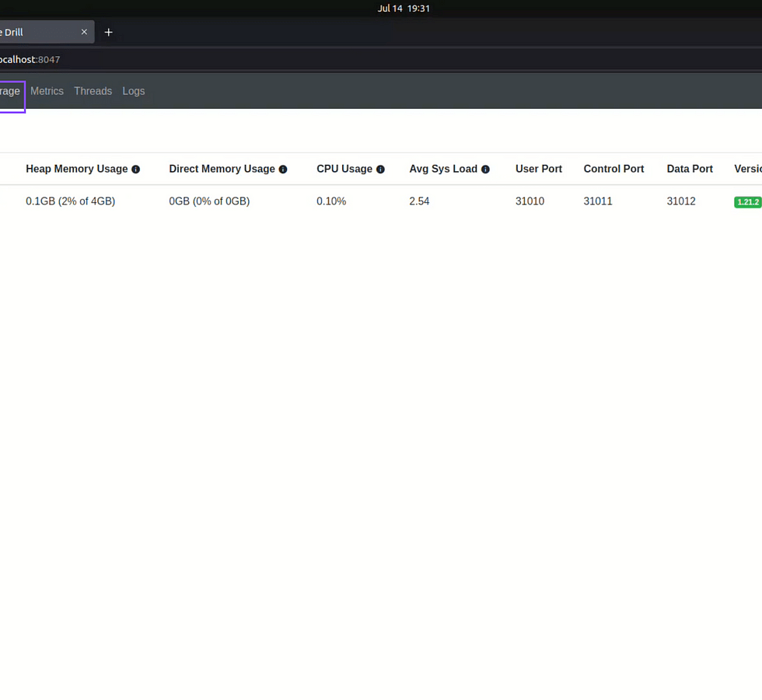Click the Data Port column header
The width and height of the screenshot is (762, 700).
coord(690,169)
